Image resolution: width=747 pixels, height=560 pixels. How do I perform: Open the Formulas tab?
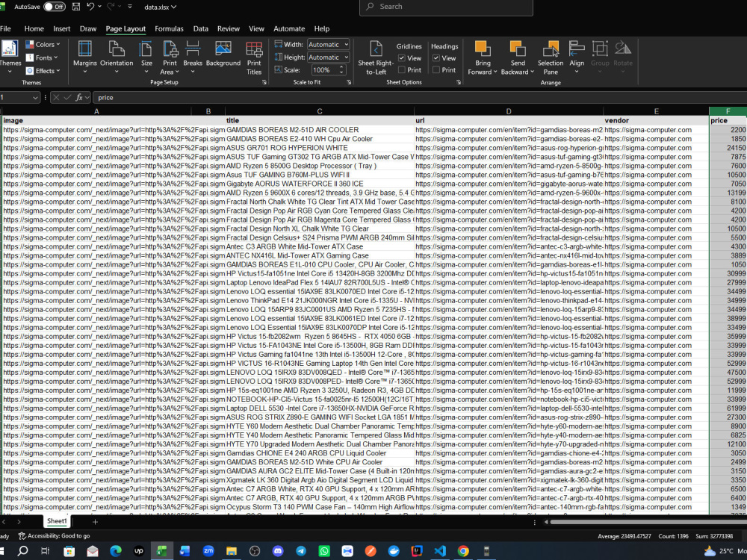coord(169,28)
